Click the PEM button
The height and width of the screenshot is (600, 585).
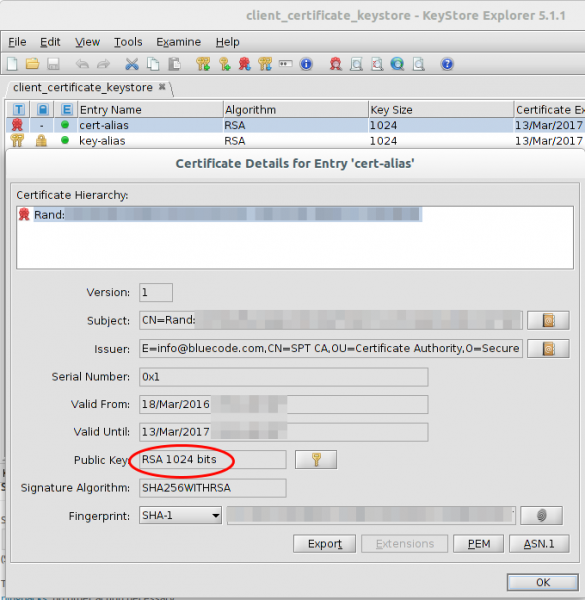coord(478,544)
